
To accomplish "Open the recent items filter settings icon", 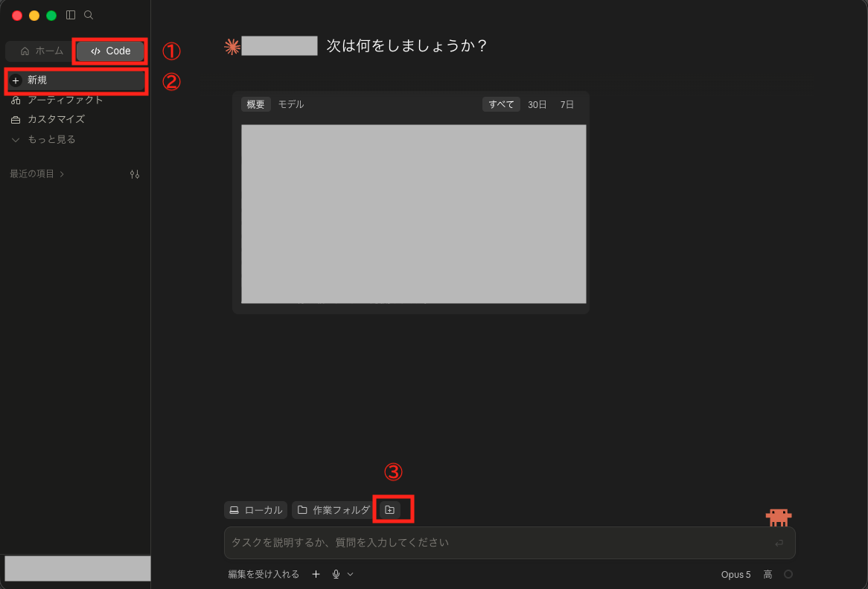I will tap(135, 173).
